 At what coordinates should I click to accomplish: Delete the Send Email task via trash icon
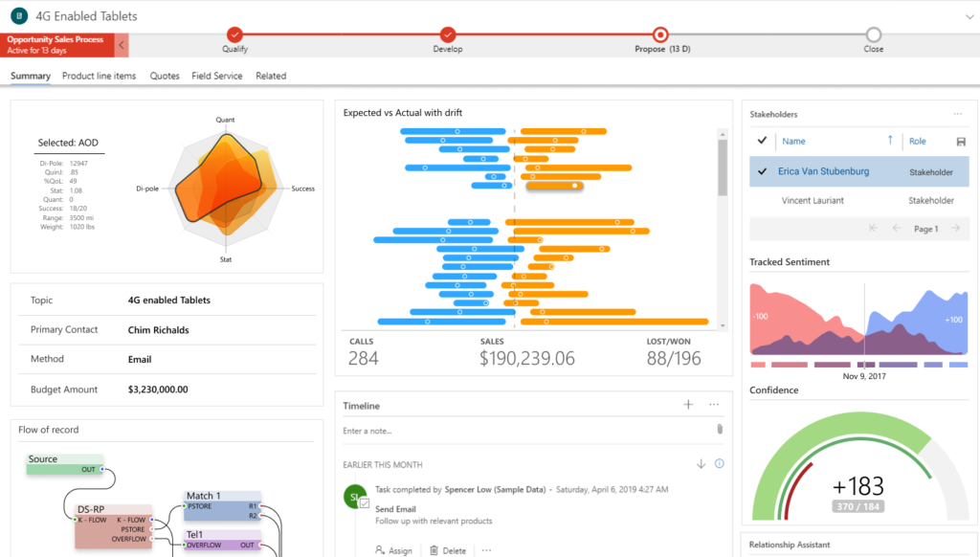436,550
